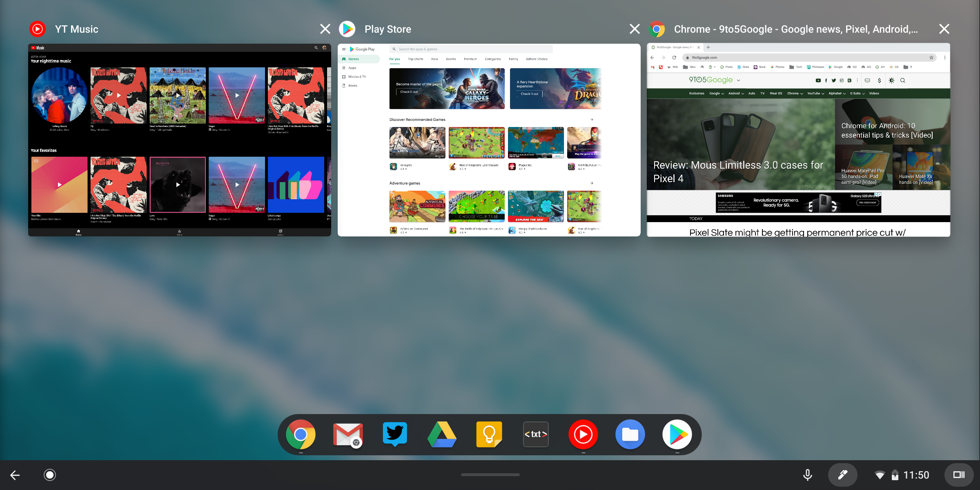Click the launcher circle button

click(x=50, y=475)
